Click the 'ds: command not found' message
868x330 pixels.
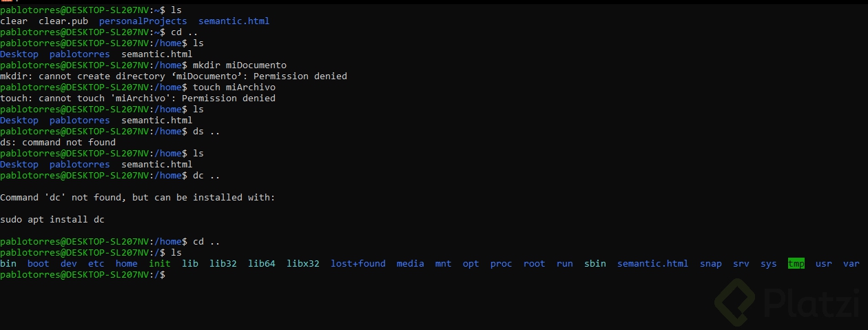[58, 143]
